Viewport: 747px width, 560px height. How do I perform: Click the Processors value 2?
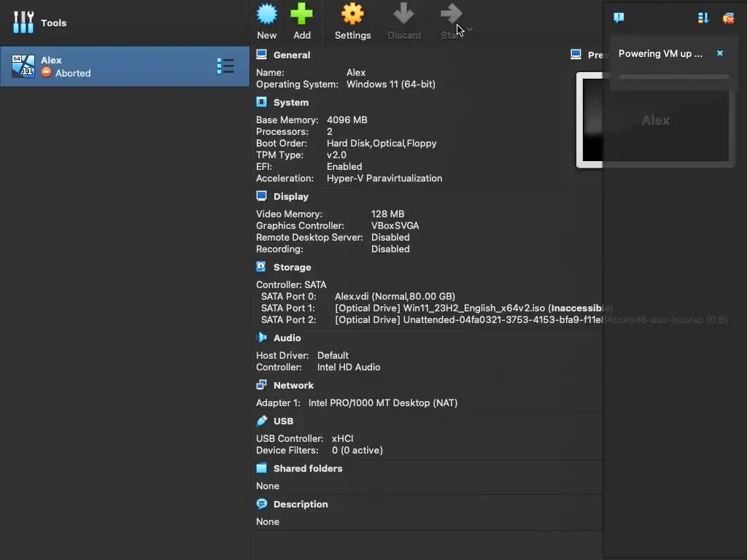tap(329, 131)
